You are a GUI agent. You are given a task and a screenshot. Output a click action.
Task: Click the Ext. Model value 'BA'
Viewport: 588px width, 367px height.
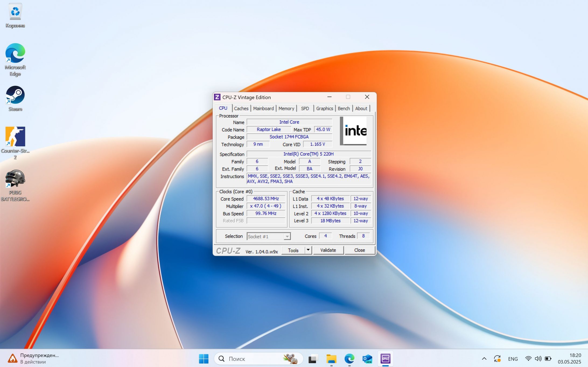(x=310, y=169)
